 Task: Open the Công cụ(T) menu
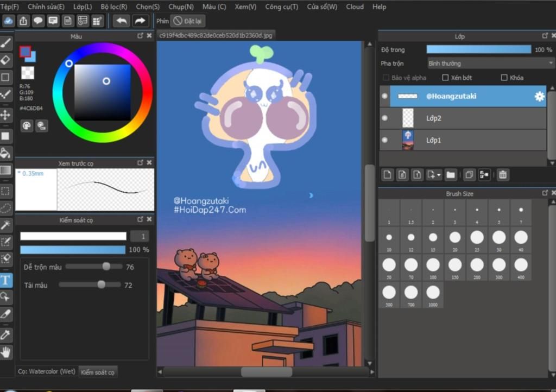coord(282,7)
